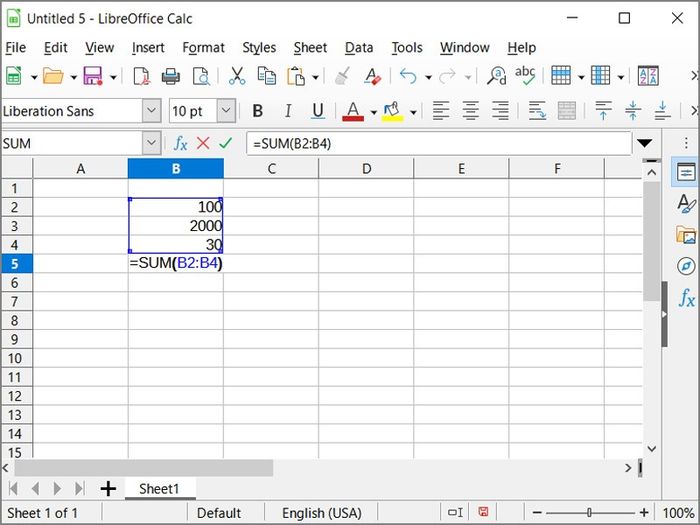Open the File menu
700x525 pixels.
coord(16,47)
